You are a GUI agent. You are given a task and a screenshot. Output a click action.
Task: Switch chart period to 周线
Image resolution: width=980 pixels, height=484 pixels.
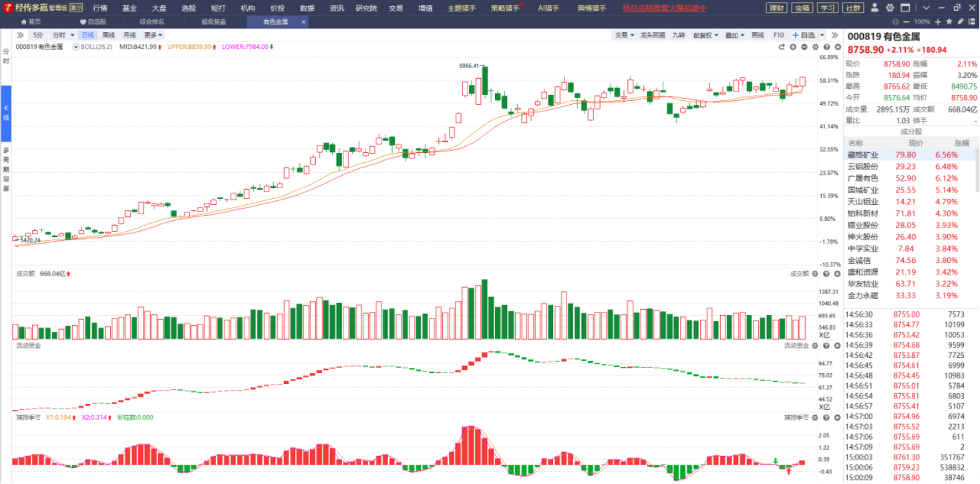(x=108, y=35)
